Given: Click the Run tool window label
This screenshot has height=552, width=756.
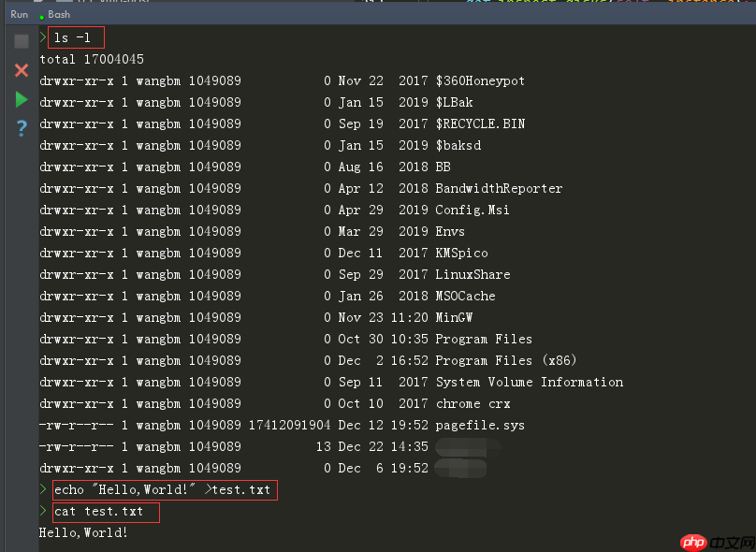Looking at the screenshot, I should coord(18,14).
